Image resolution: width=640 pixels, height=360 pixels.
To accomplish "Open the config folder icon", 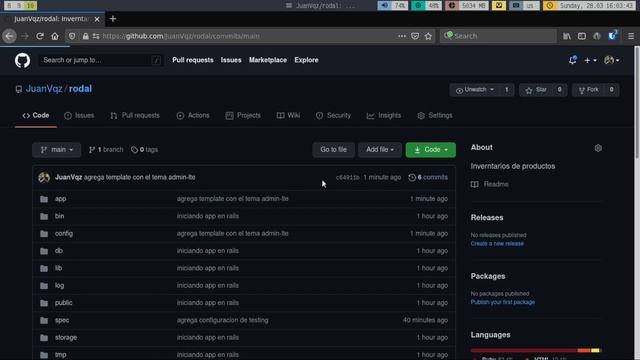I will [44, 234].
